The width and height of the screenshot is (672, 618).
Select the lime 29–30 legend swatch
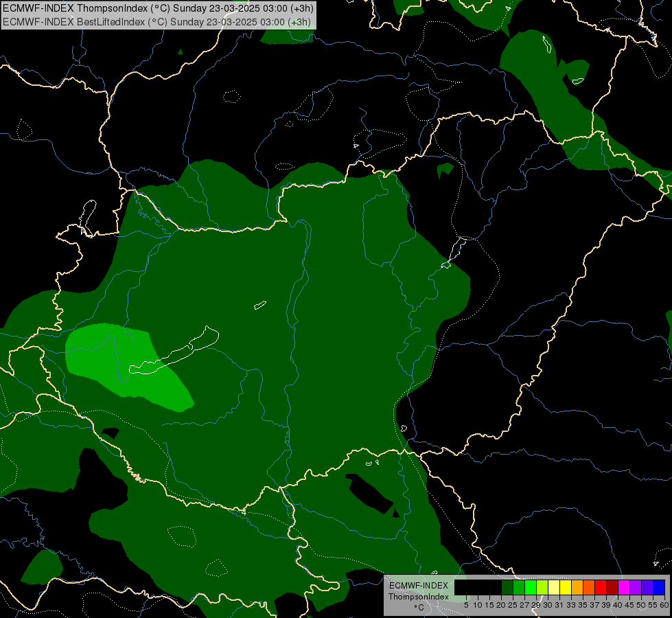[x=542, y=587]
